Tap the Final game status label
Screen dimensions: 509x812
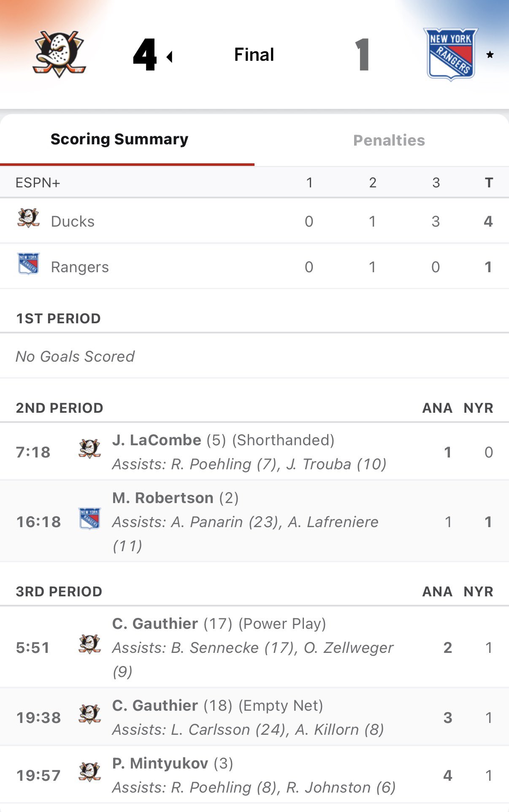click(x=254, y=54)
